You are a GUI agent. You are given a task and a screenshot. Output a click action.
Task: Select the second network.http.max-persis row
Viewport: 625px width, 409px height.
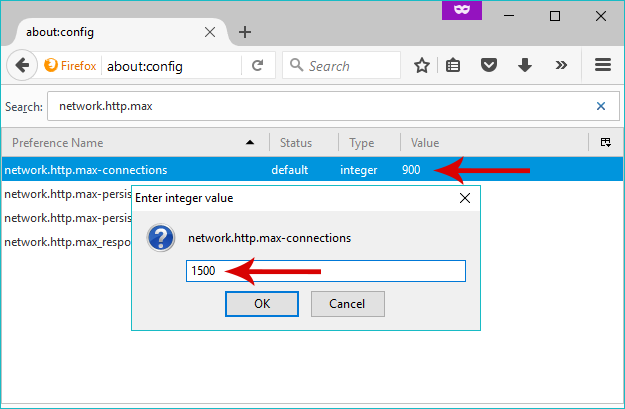67,218
